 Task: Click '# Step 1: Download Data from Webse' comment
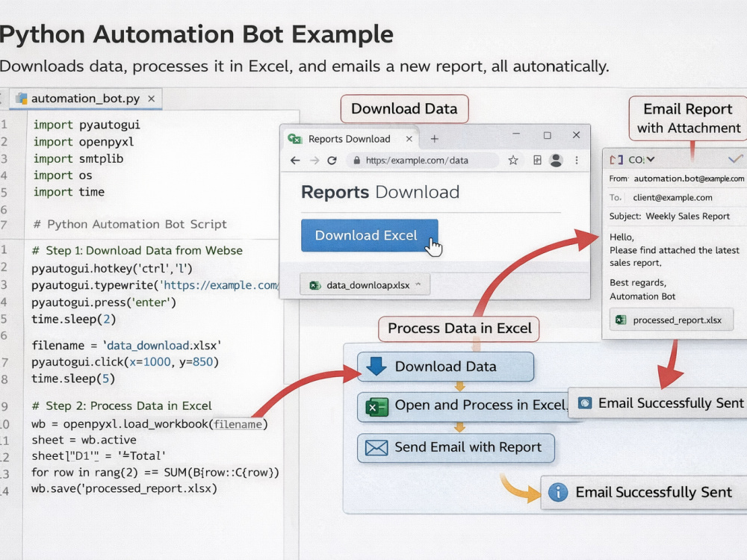pos(137,250)
